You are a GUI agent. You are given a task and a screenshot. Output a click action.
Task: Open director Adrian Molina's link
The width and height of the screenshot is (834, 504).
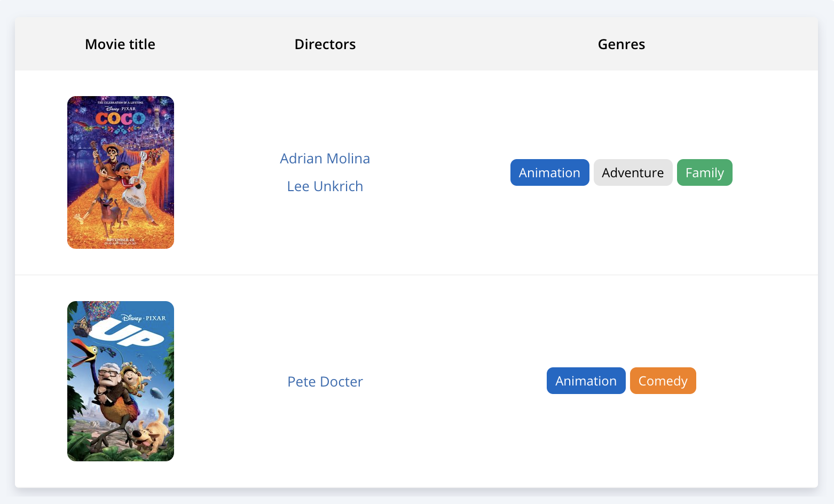(x=325, y=159)
